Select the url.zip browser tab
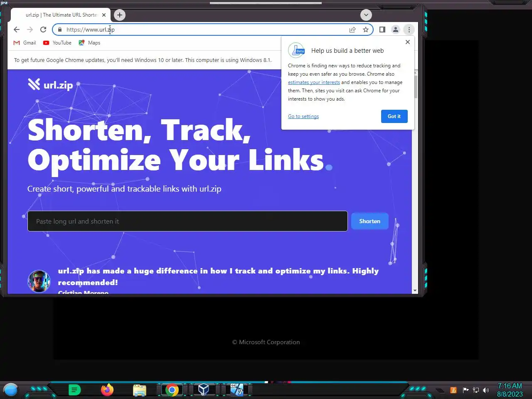 [61, 15]
